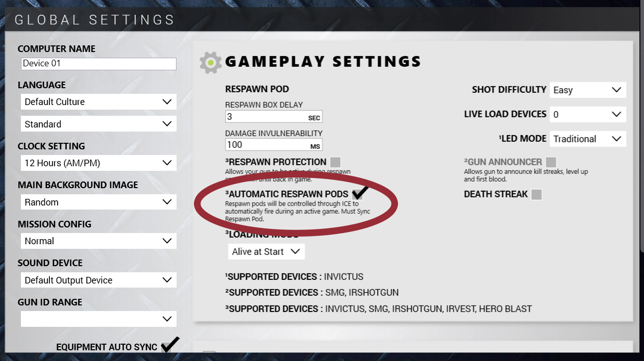The width and height of the screenshot is (644, 361).
Task: Click the Respawn Box Delay input field
Action: click(x=274, y=117)
